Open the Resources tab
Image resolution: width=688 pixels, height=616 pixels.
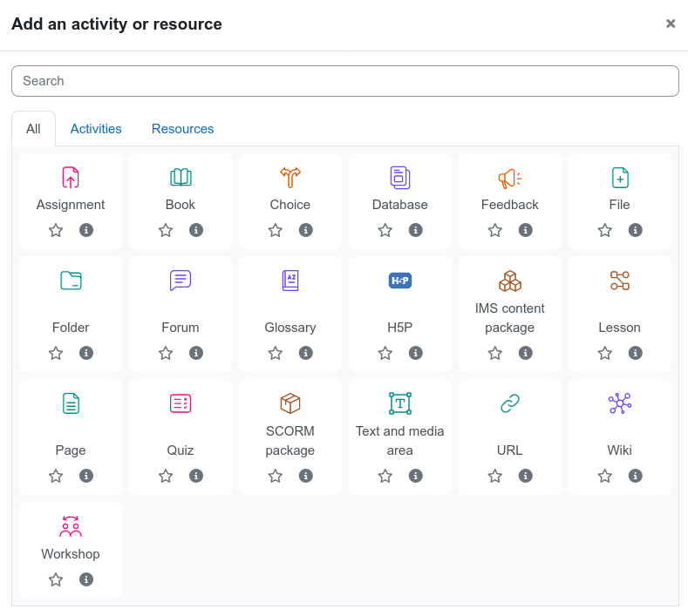click(x=182, y=128)
